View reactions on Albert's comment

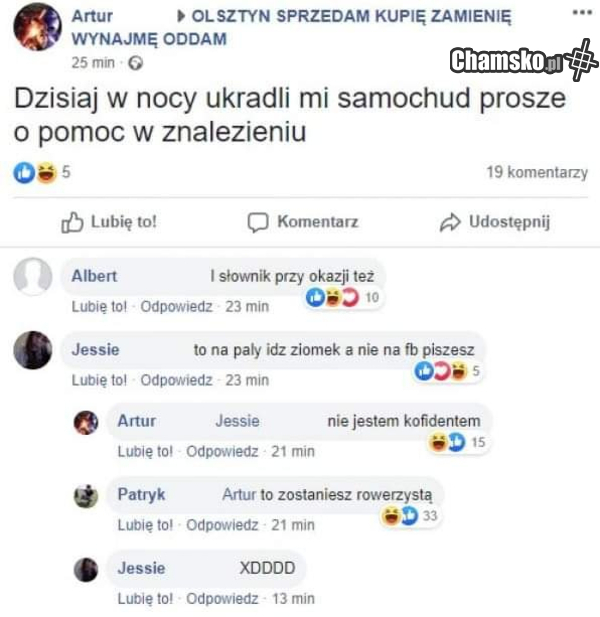pyautogui.click(x=342, y=297)
